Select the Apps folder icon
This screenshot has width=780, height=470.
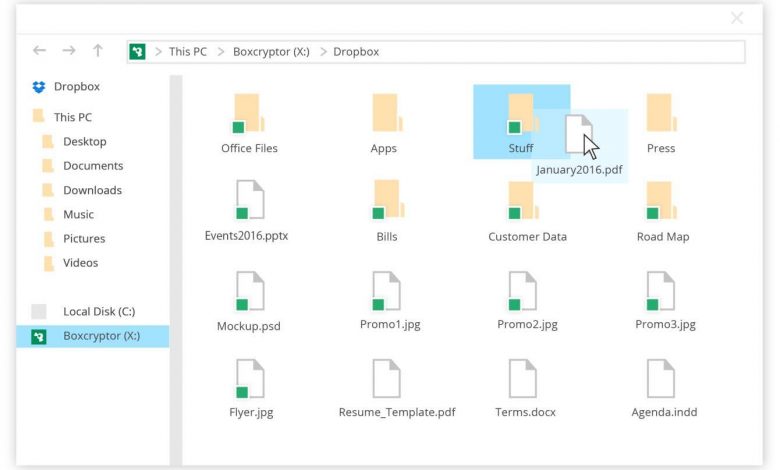coord(387,113)
